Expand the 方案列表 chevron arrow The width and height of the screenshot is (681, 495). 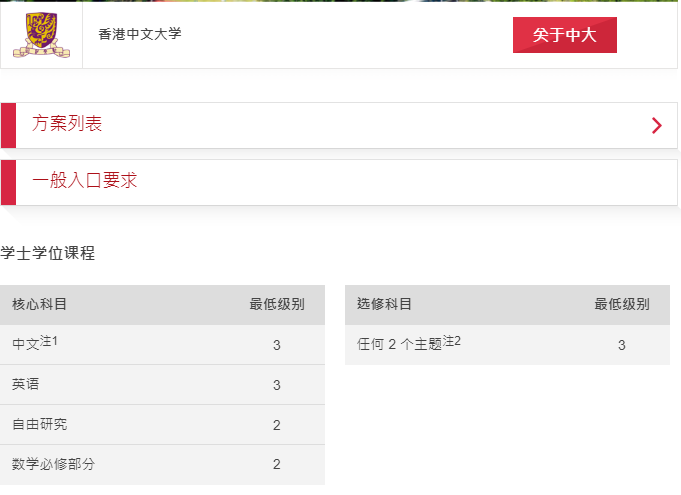click(657, 125)
